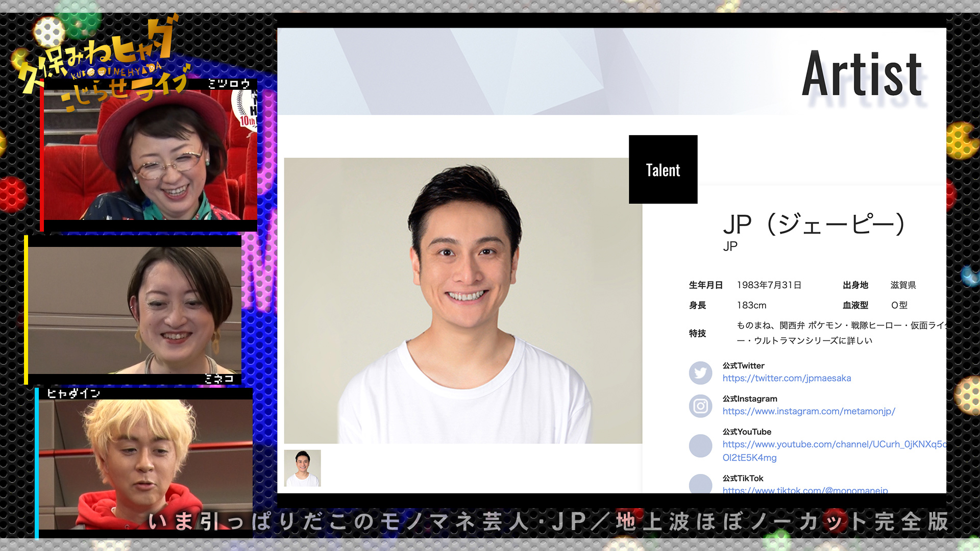Click the ミネコ video panel
Screen dimensions: 980x551
134,310
